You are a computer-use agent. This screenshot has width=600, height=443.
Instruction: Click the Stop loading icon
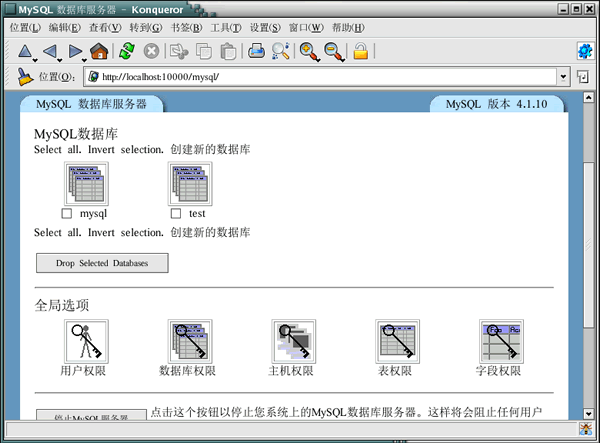click(x=151, y=51)
